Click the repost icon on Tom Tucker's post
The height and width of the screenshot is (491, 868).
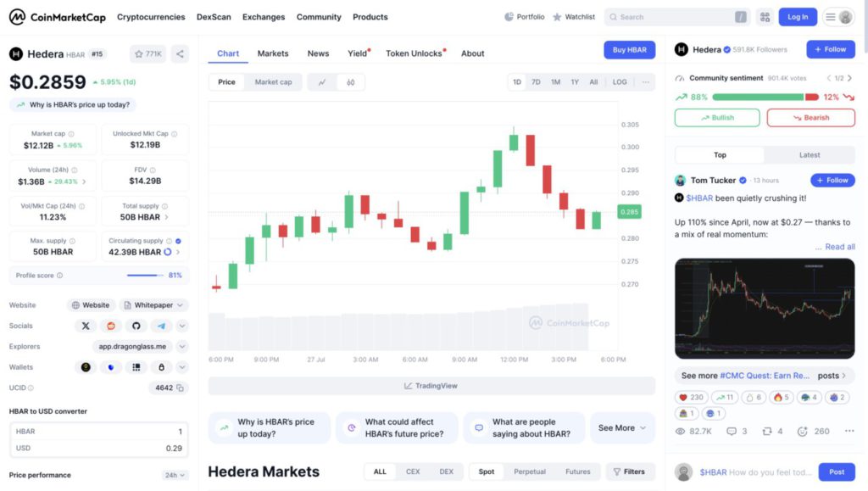coord(768,432)
